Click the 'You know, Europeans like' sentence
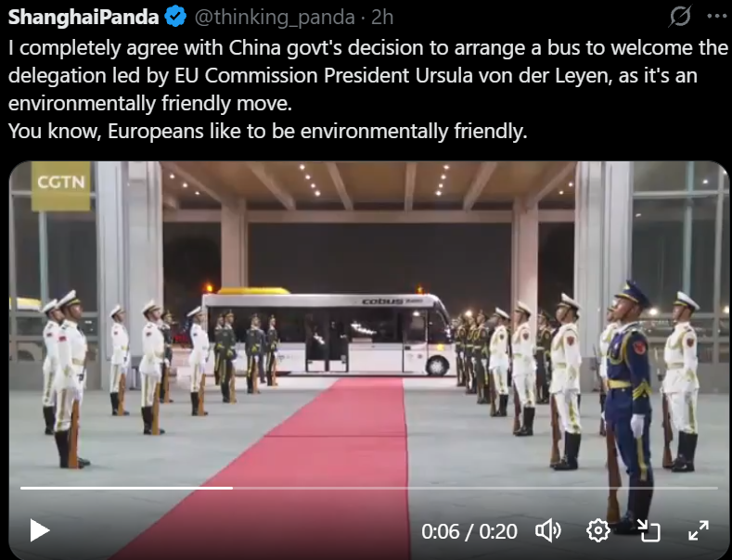The height and width of the screenshot is (560, 732). point(267,131)
